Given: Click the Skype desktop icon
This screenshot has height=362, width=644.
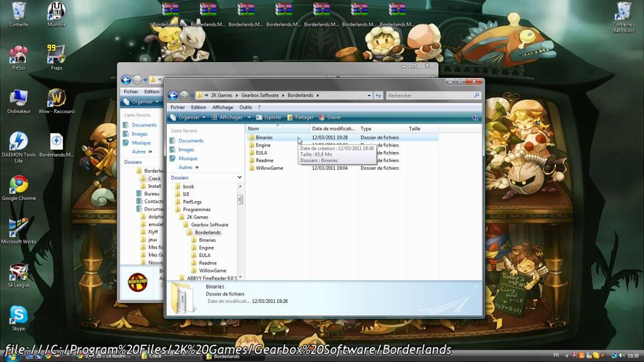Looking at the screenshot, I should [18, 319].
